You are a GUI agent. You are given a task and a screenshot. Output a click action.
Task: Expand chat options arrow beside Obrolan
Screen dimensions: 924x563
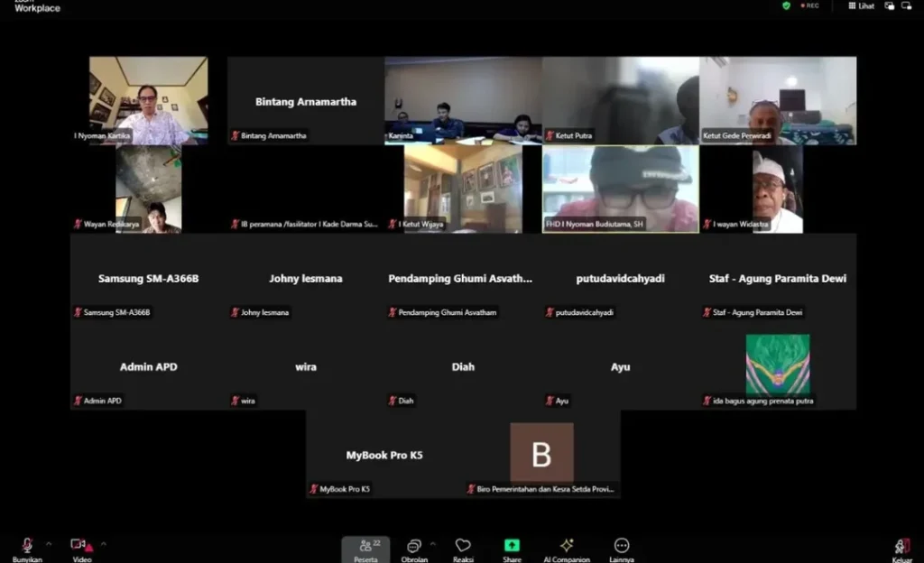(432, 544)
